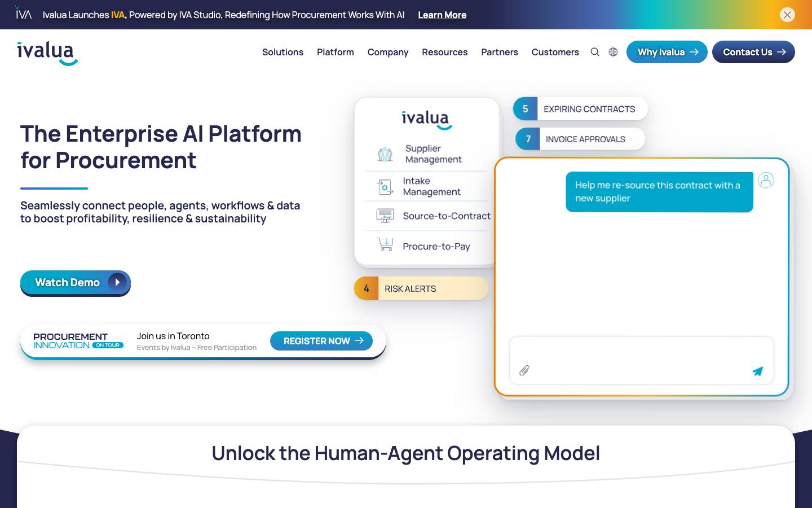812x508 pixels.
Task: Select the Risk Alerts badge
Action: [x=421, y=288]
